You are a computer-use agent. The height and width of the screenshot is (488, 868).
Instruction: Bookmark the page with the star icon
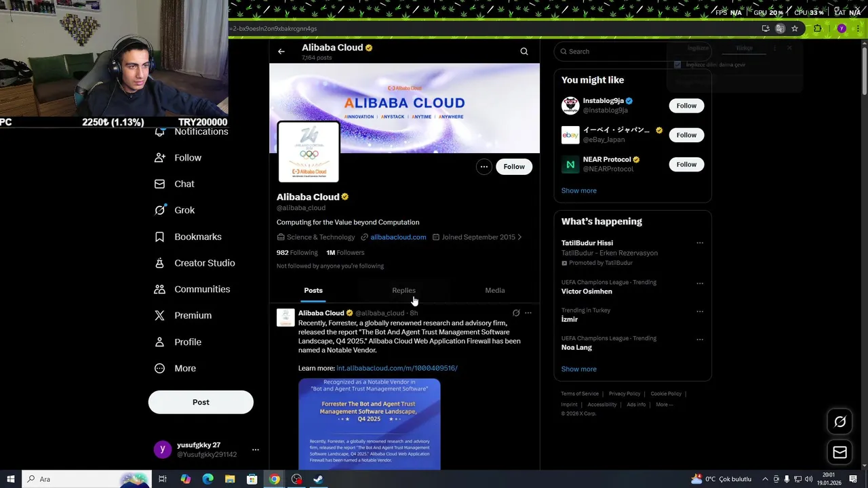coord(795,28)
